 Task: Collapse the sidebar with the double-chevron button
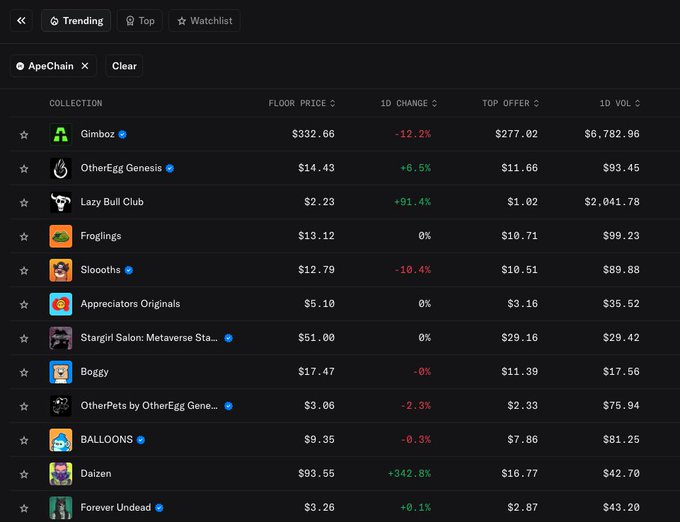[21, 20]
